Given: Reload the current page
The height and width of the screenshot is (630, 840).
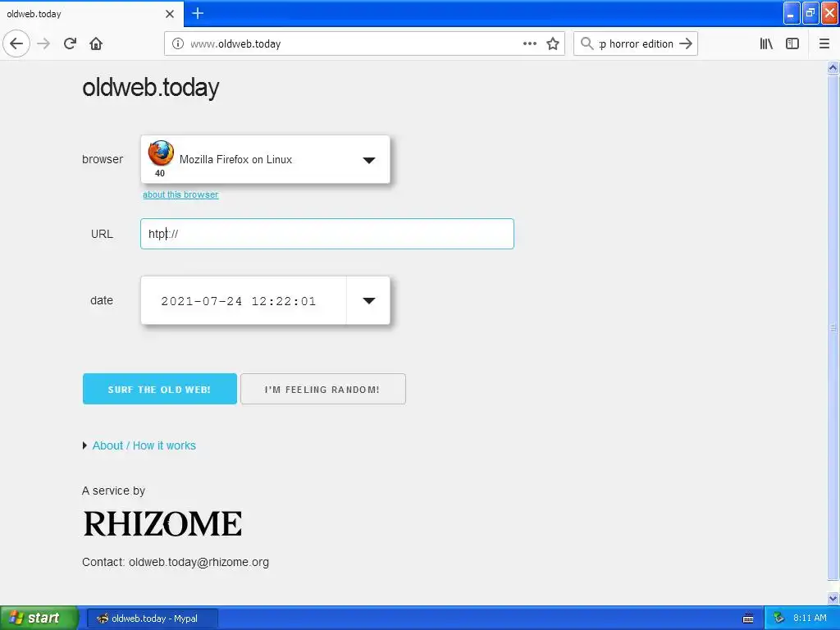Looking at the screenshot, I should (x=71, y=43).
